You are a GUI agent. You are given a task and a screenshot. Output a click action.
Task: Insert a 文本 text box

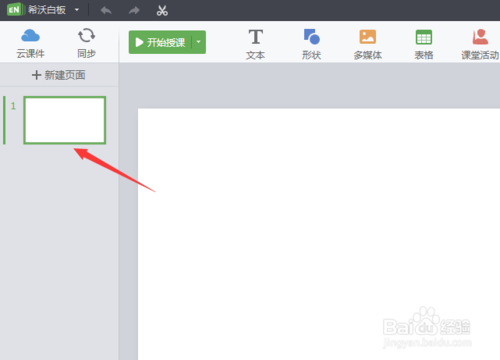256,44
